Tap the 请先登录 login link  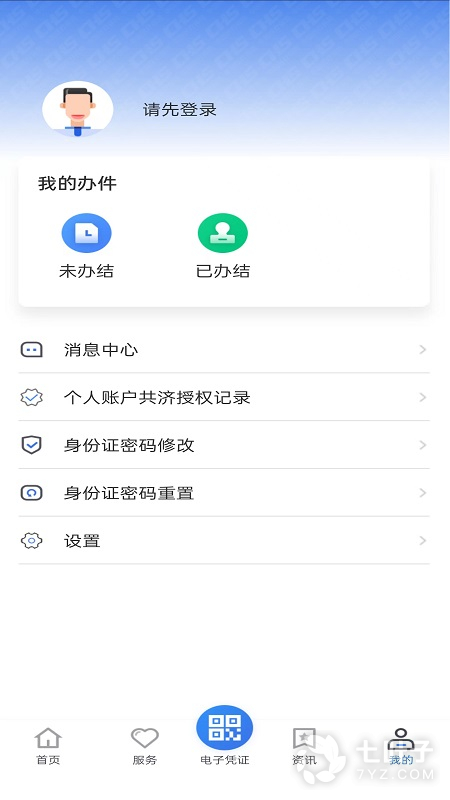(x=180, y=110)
